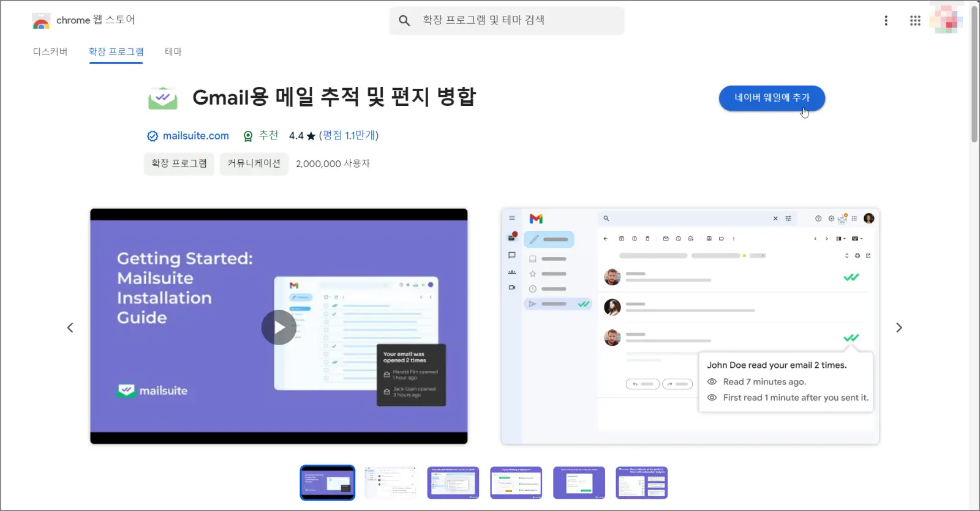
Task: Open the Google apps grid
Action: [915, 21]
